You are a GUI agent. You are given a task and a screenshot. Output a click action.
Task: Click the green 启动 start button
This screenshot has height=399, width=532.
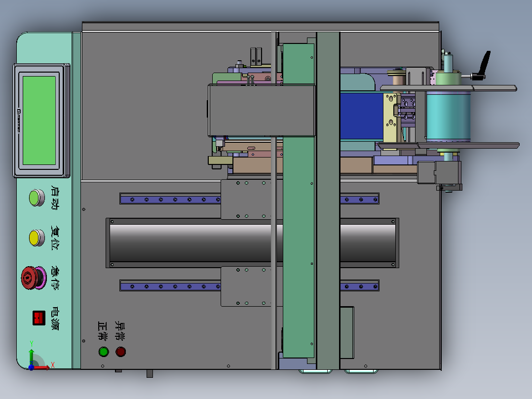pyautogui.click(x=37, y=198)
